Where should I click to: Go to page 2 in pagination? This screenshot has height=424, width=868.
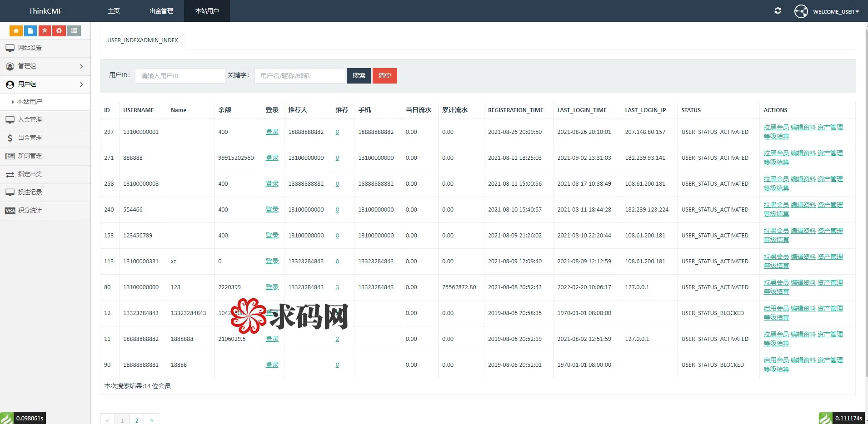tap(137, 420)
